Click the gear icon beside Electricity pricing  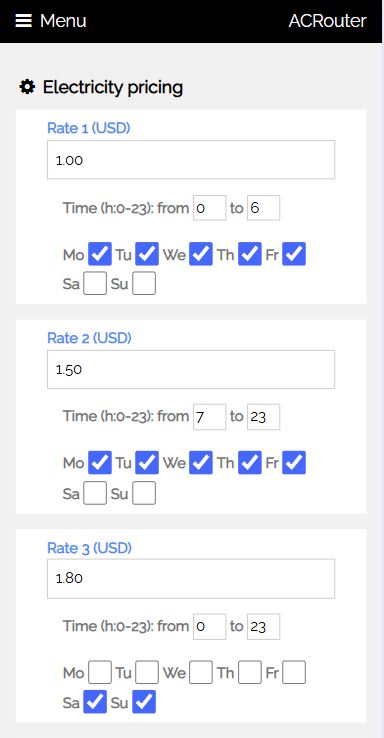(x=27, y=87)
